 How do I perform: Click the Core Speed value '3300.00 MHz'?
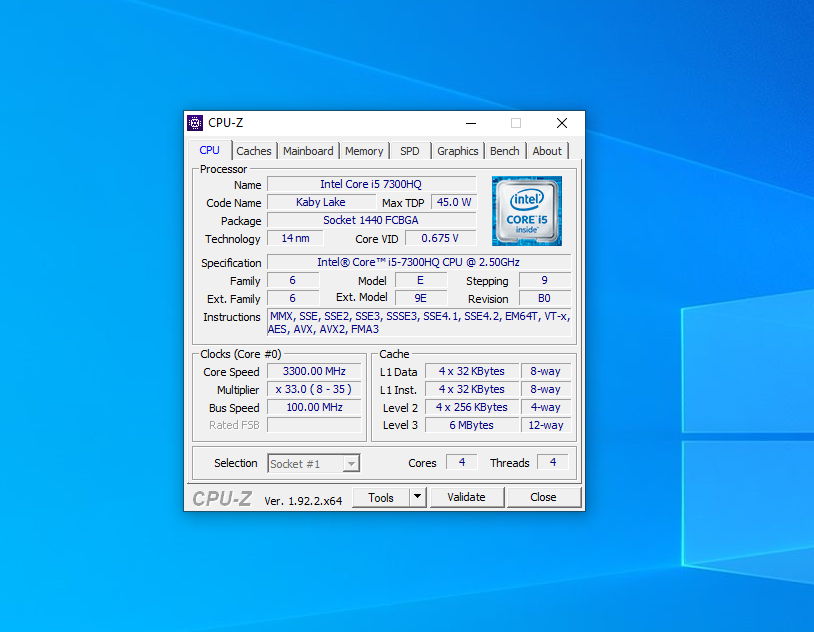314,371
